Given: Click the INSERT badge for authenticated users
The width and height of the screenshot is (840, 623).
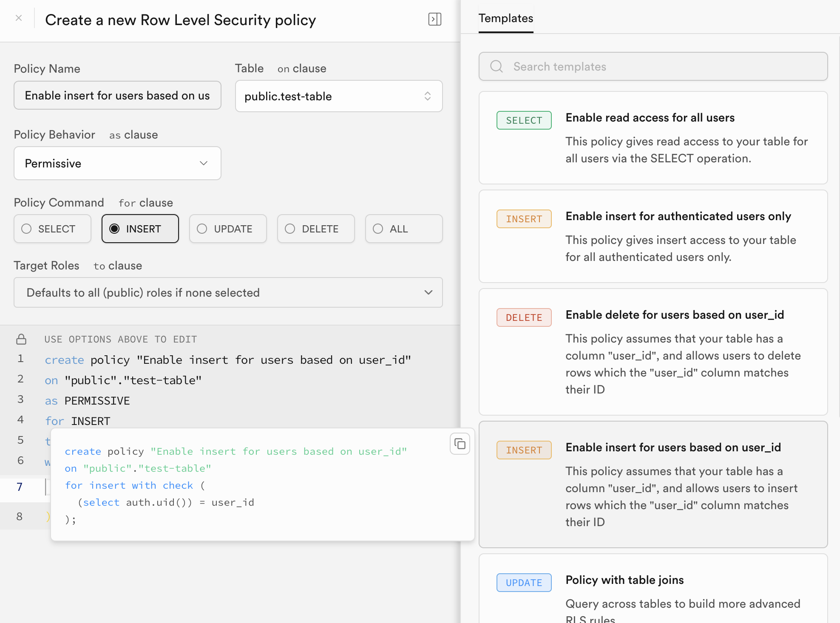Looking at the screenshot, I should (x=524, y=219).
